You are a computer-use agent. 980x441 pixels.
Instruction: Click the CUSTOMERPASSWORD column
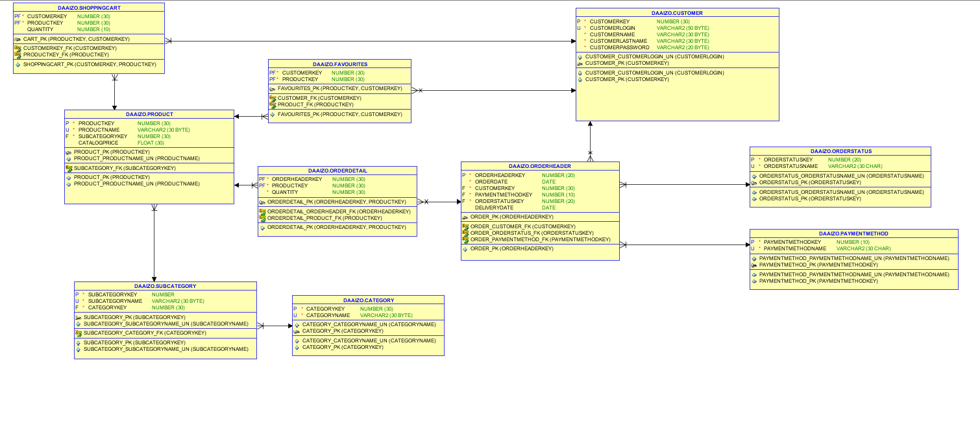pos(619,47)
